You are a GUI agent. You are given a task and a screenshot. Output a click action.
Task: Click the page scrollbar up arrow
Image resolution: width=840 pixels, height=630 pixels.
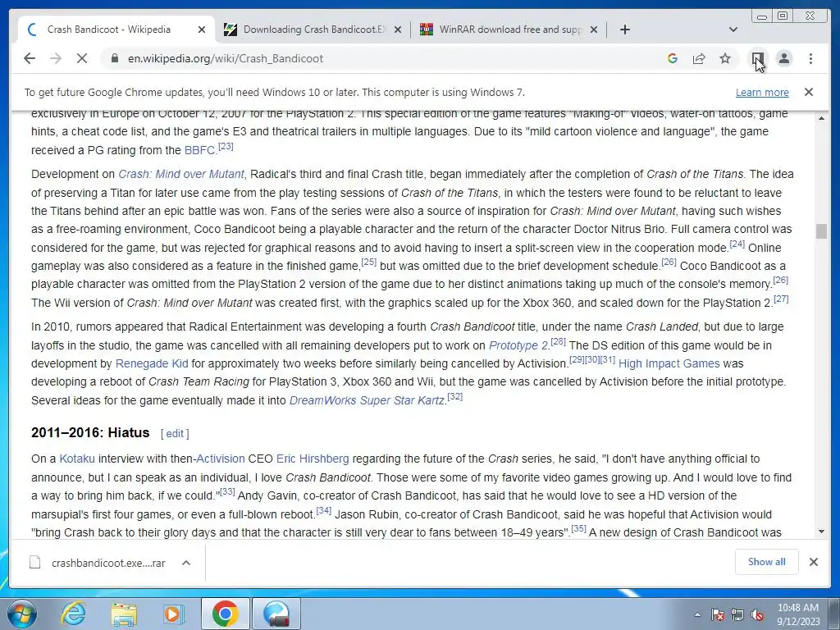pyautogui.click(x=821, y=118)
